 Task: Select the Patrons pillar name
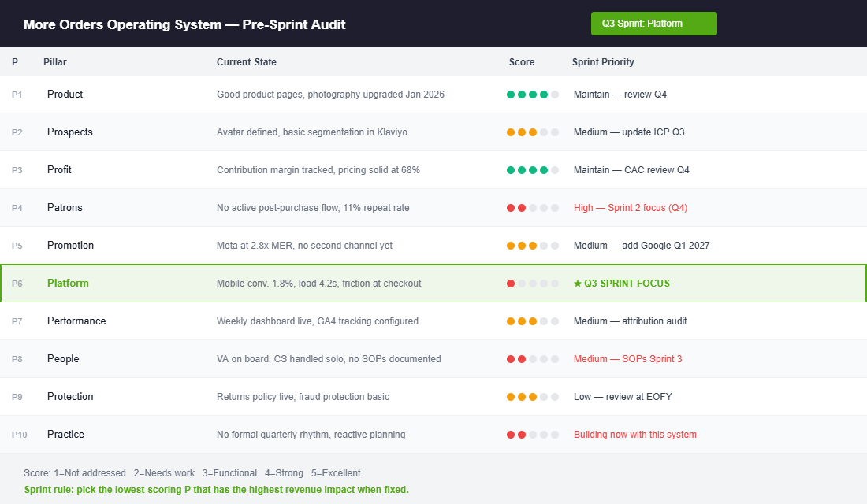pyautogui.click(x=65, y=208)
